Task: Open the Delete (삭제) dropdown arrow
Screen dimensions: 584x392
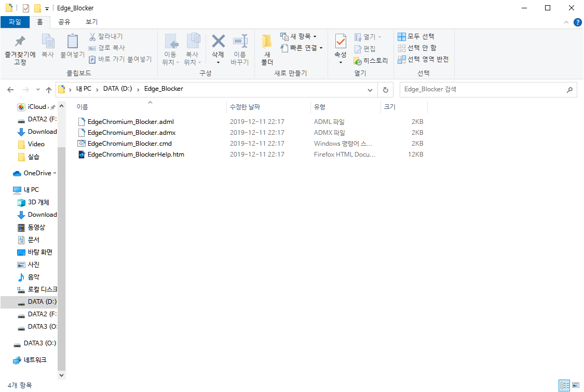Action: point(218,63)
